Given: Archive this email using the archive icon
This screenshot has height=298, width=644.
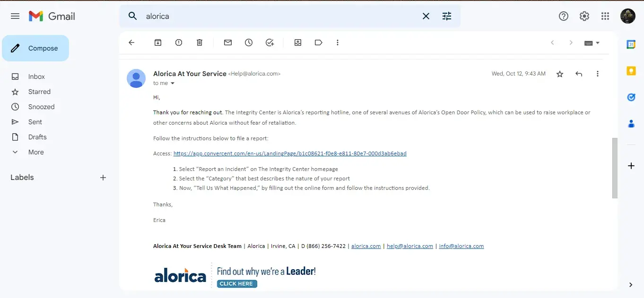Looking at the screenshot, I should 158,43.
